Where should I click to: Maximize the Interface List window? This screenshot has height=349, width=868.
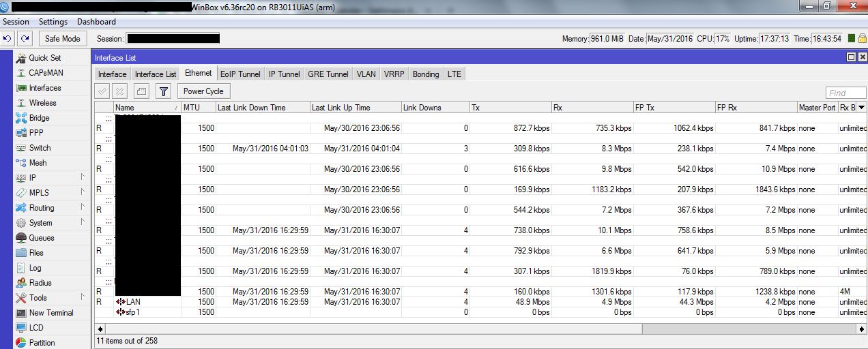click(x=851, y=58)
